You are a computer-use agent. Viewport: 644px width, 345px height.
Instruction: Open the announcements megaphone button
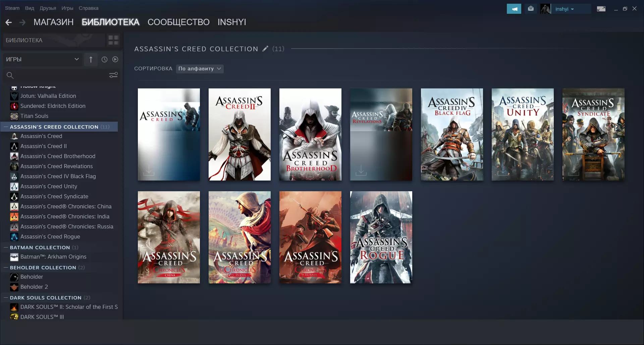point(514,9)
